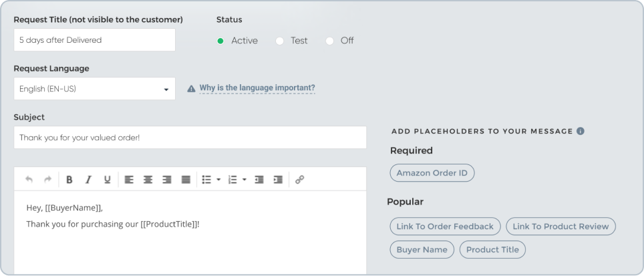The width and height of the screenshot is (644, 276).
Task: Insert the Amazon Order ID placeholder
Action: (432, 173)
